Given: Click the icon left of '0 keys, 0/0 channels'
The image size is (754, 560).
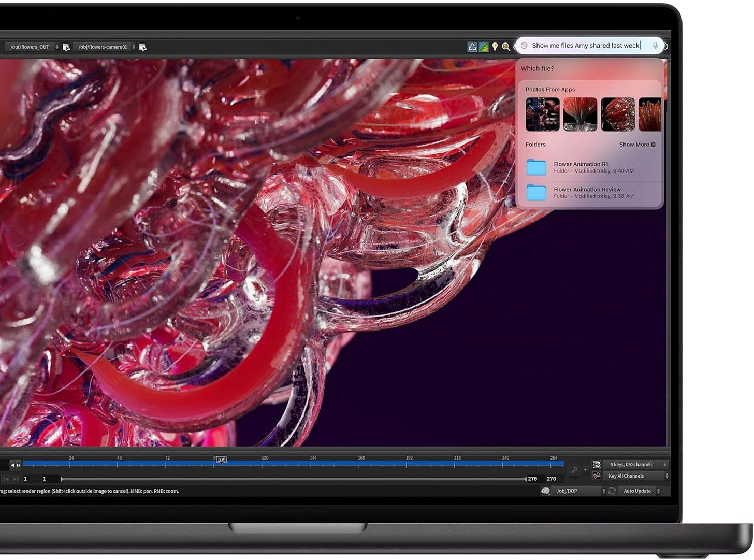Looking at the screenshot, I should point(597,465).
